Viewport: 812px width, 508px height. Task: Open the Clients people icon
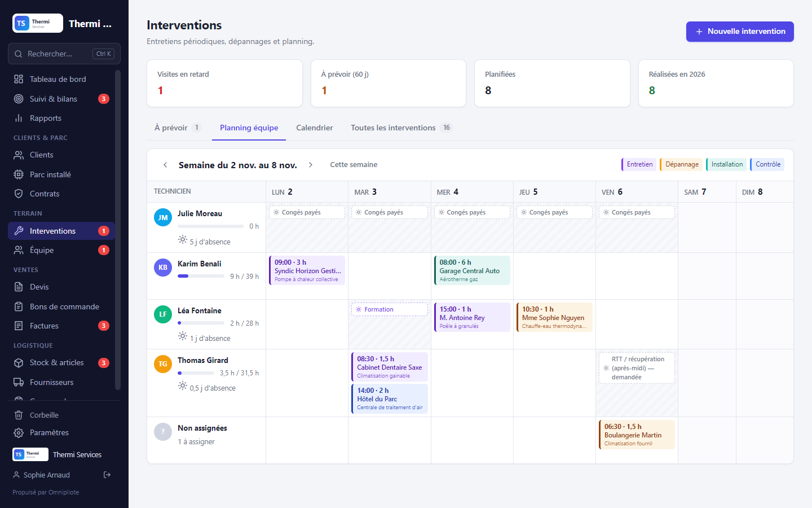(19, 155)
